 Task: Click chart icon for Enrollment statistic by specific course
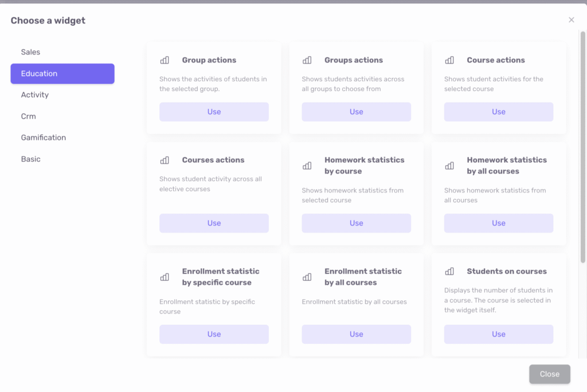(x=165, y=277)
